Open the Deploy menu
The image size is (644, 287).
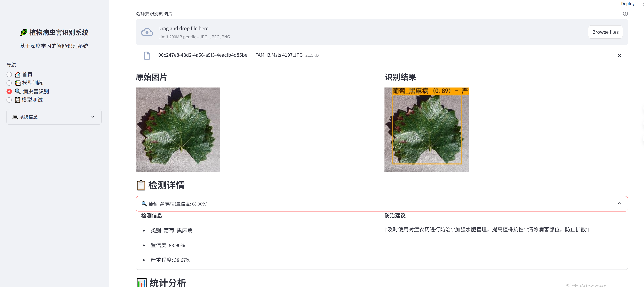coord(628,4)
